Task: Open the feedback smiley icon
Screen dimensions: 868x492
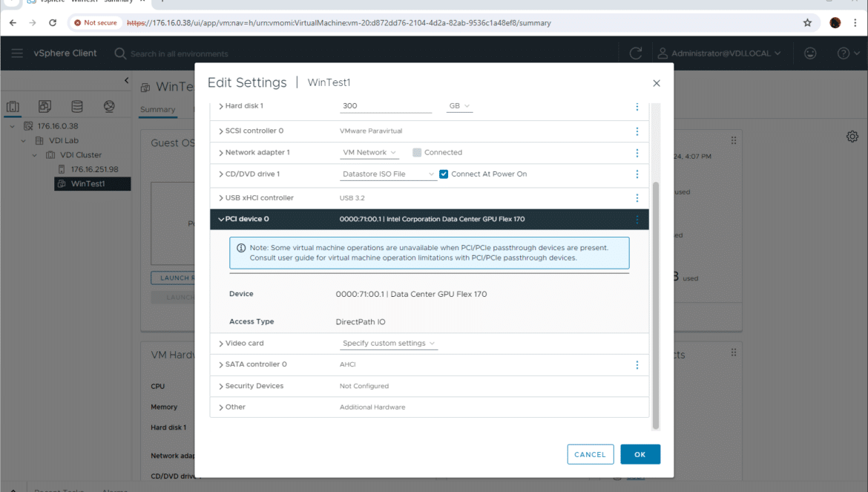Action: (x=810, y=53)
